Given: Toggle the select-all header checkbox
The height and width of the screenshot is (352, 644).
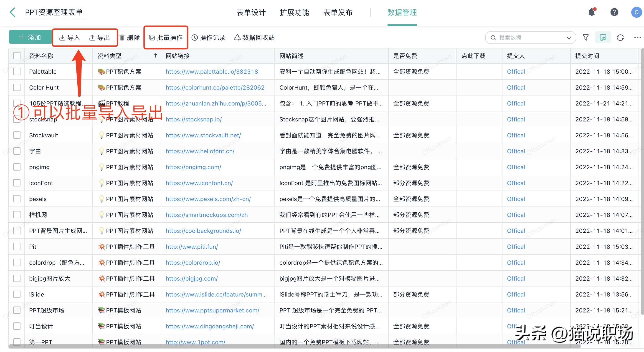Looking at the screenshot, I should point(17,56).
